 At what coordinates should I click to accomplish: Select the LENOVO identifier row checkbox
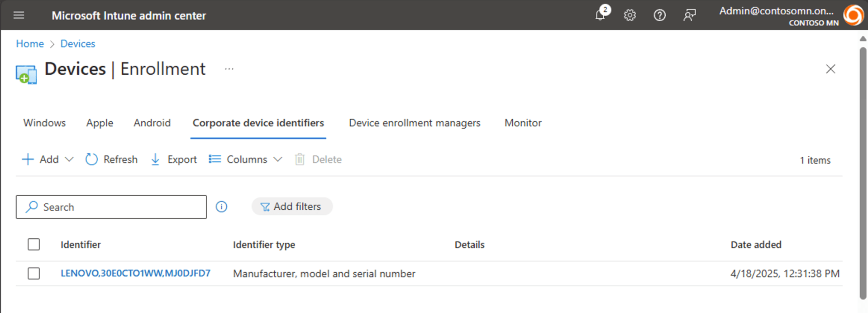point(34,274)
